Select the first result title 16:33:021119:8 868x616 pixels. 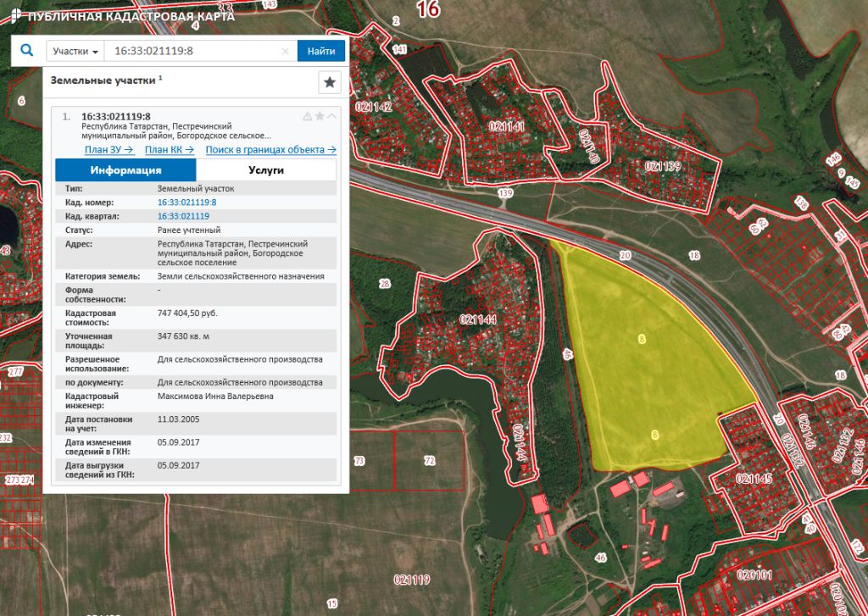pos(116,116)
